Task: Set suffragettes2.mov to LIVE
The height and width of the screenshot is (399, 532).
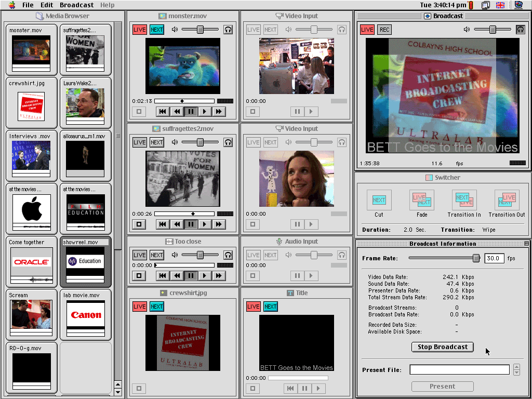Action: pos(139,142)
